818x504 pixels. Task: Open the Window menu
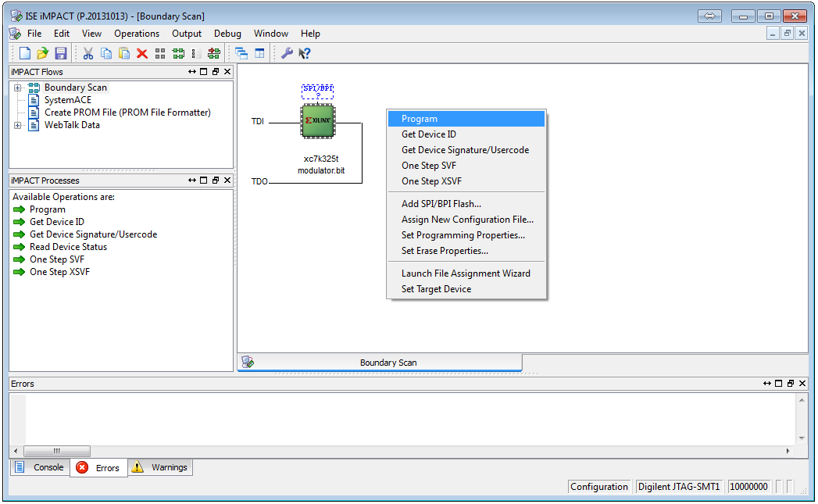point(271,34)
